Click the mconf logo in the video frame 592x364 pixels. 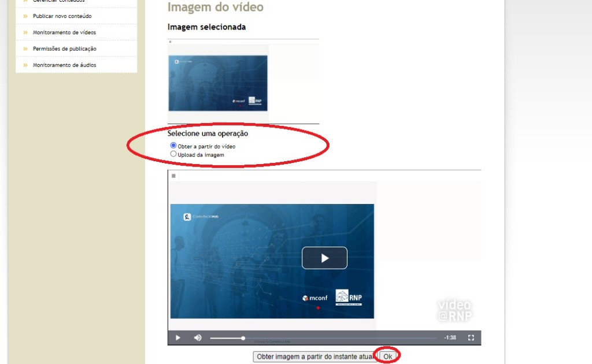[x=314, y=298]
